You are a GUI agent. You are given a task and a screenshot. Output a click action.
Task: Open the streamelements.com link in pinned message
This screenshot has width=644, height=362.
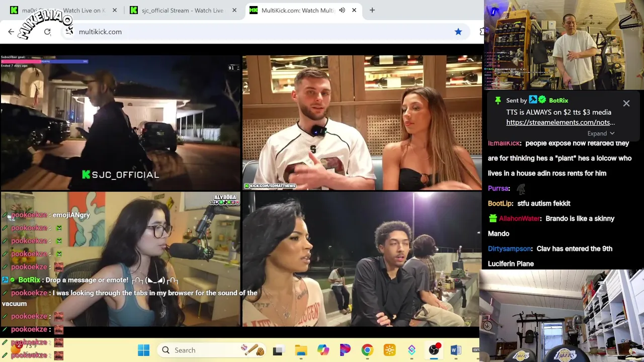click(x=560, y=122)
